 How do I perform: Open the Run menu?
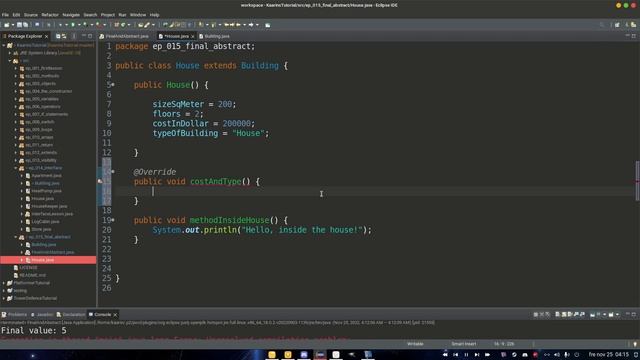122,15
